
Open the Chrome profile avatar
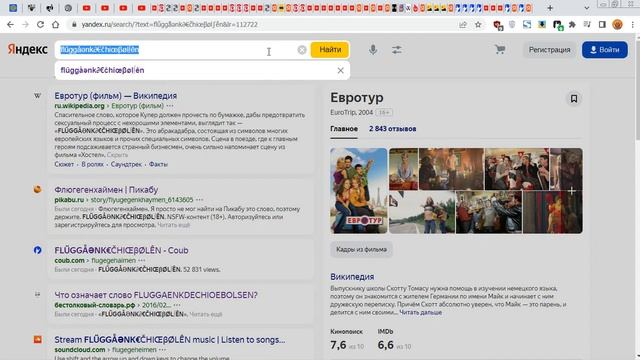(x=617, y=24)
